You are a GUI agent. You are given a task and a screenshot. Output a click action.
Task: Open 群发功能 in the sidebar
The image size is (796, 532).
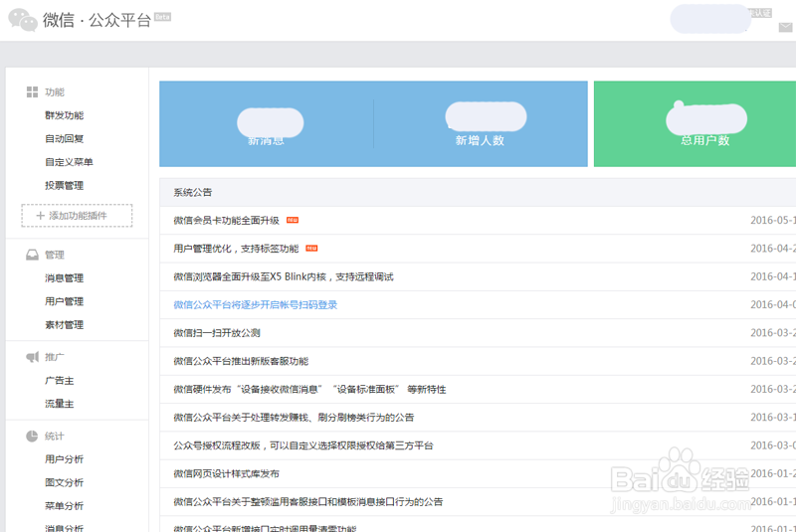(65, 115)
